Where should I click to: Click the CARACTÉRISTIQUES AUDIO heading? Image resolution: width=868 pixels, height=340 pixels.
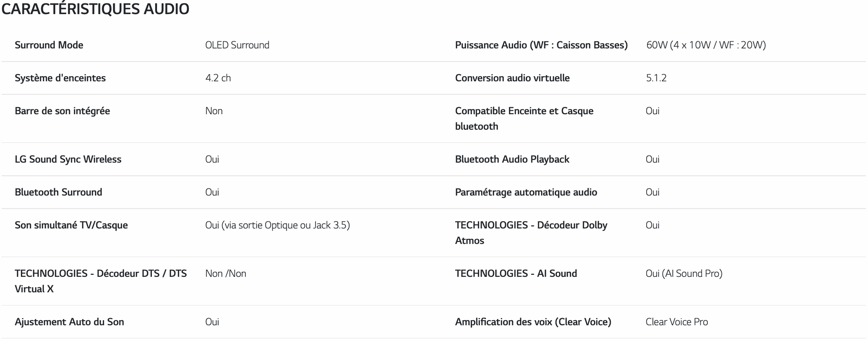click(96, 9)
